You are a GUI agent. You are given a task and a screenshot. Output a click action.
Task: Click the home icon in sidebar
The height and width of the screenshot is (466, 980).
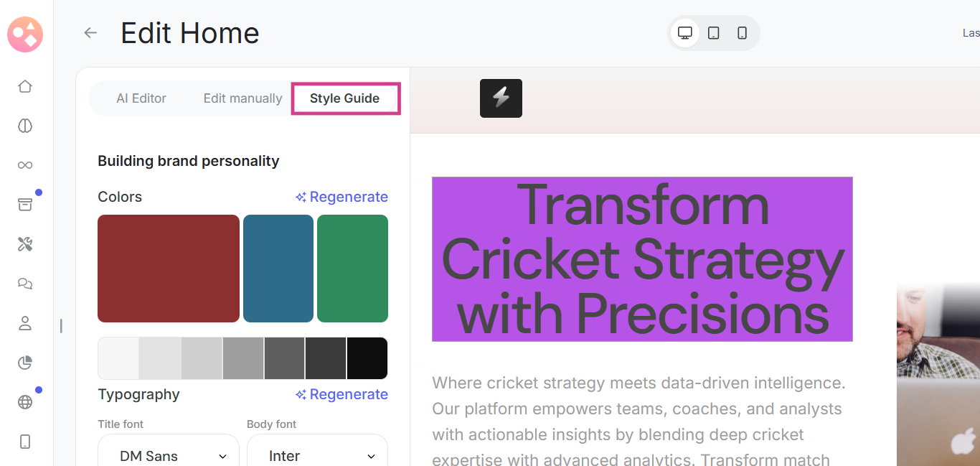(25, 86)
